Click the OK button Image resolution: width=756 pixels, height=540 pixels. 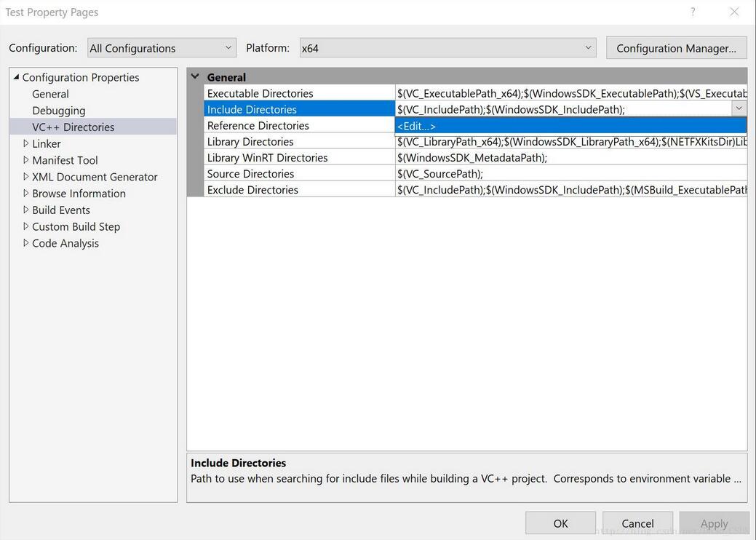(x=560, y=523)
